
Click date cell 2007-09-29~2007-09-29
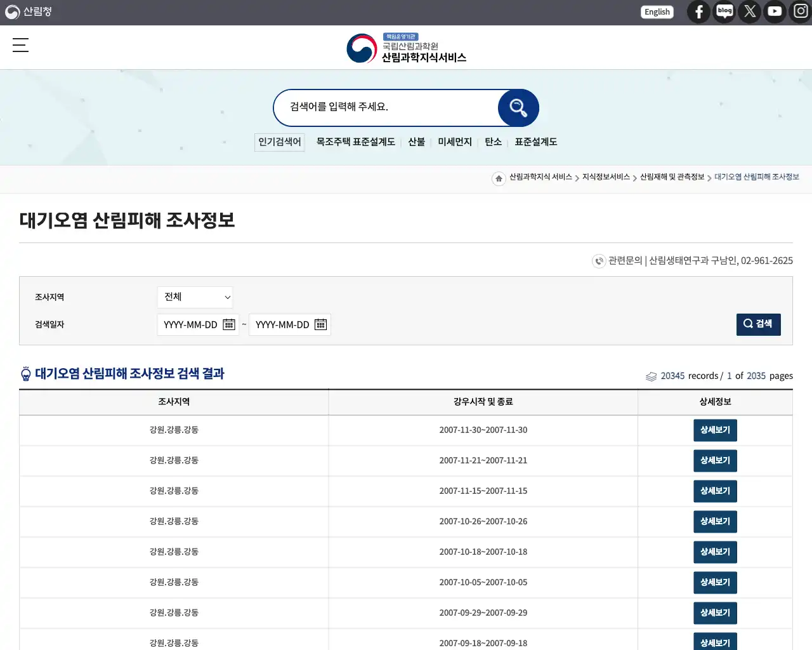tap(483, 613)
